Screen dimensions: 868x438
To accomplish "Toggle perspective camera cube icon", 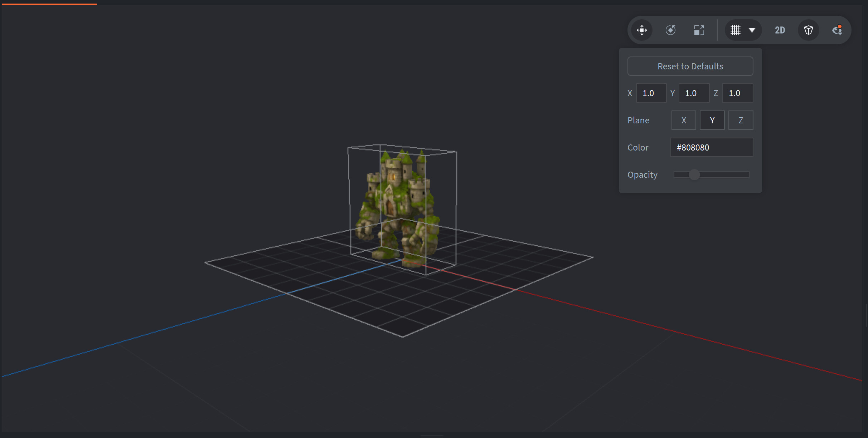I will [x=809, y=30].
